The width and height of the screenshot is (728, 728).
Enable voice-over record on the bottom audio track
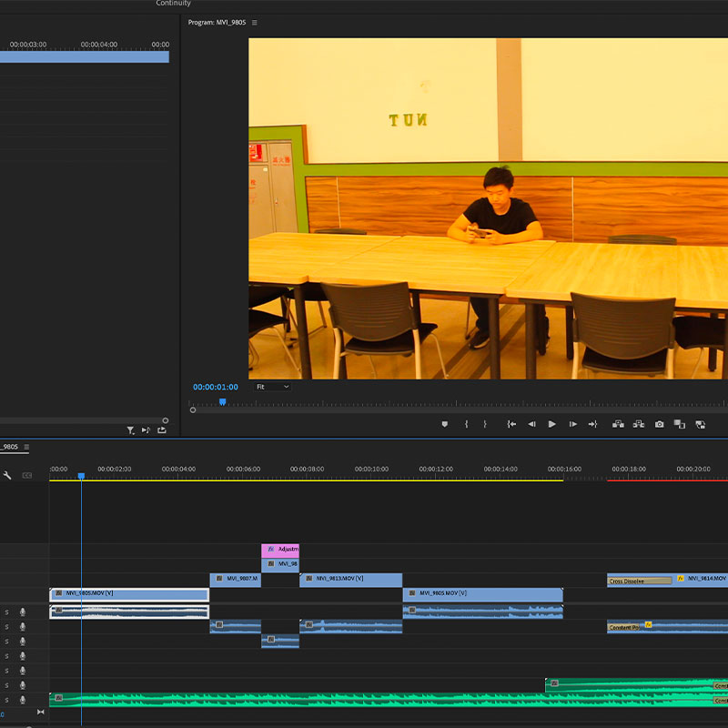point(23,700)
